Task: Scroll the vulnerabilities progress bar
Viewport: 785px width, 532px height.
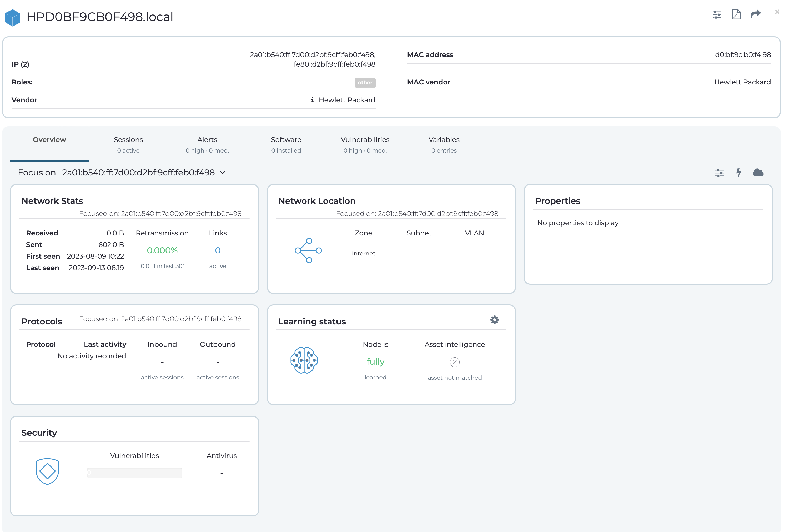Action: 135,473
